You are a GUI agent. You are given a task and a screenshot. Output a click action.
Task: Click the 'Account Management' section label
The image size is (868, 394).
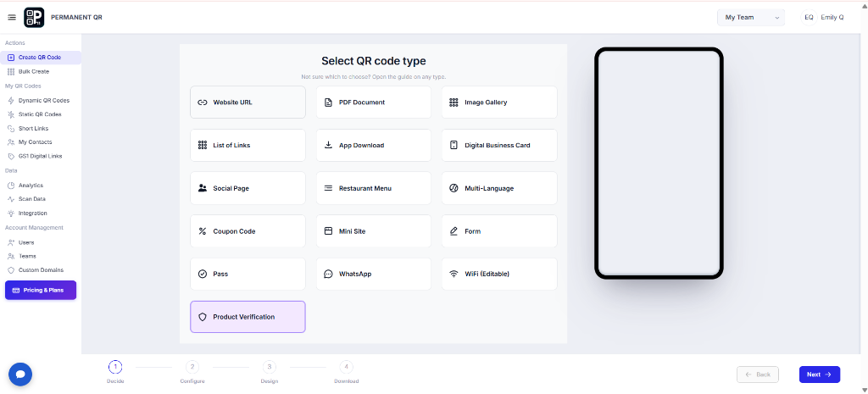click(x=34, y=227)
